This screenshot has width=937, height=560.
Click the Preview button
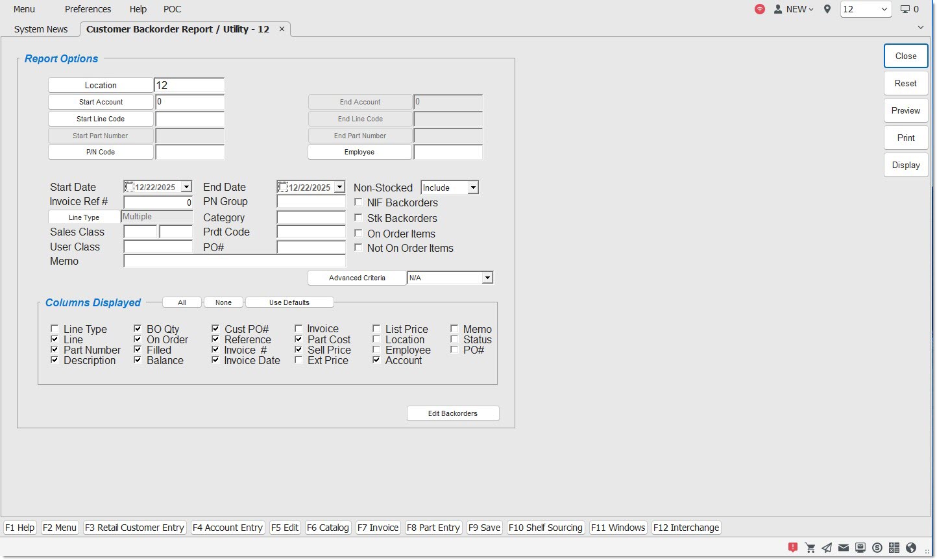pos(905,110)
